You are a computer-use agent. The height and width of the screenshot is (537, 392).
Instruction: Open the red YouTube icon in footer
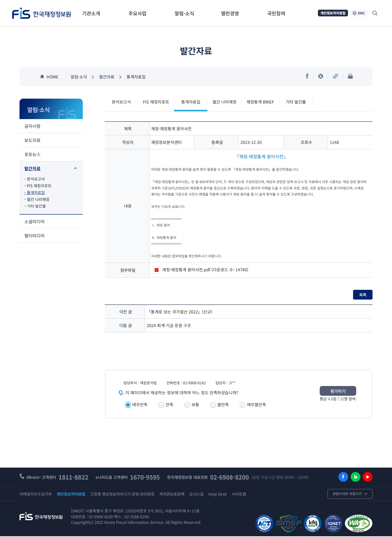point(367,477)
